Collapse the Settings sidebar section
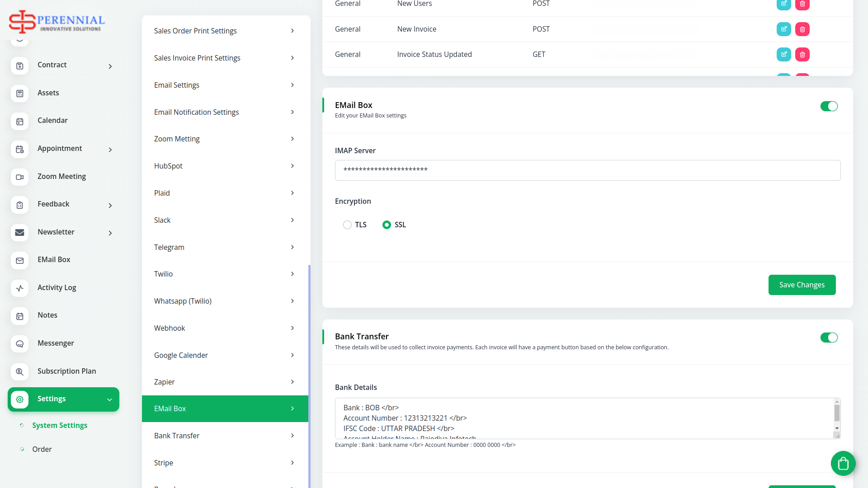This screenshot has height=488, width=868. click(x=109, y=399)
